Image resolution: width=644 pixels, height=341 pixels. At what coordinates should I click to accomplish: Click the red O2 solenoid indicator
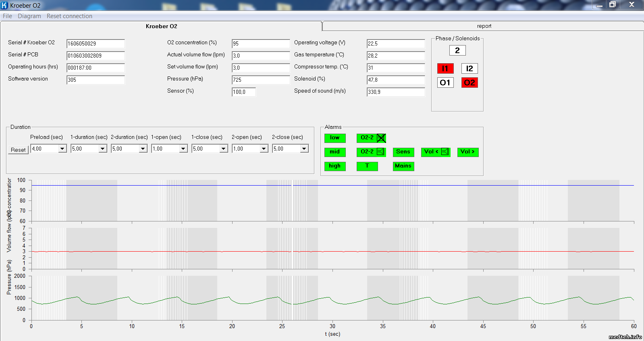[x=469, y=83]
